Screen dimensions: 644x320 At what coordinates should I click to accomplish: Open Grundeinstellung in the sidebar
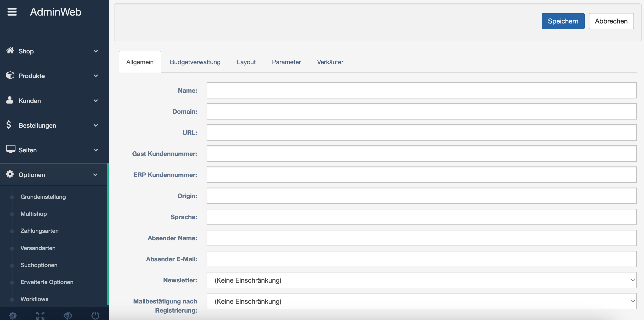pos(43,197)
